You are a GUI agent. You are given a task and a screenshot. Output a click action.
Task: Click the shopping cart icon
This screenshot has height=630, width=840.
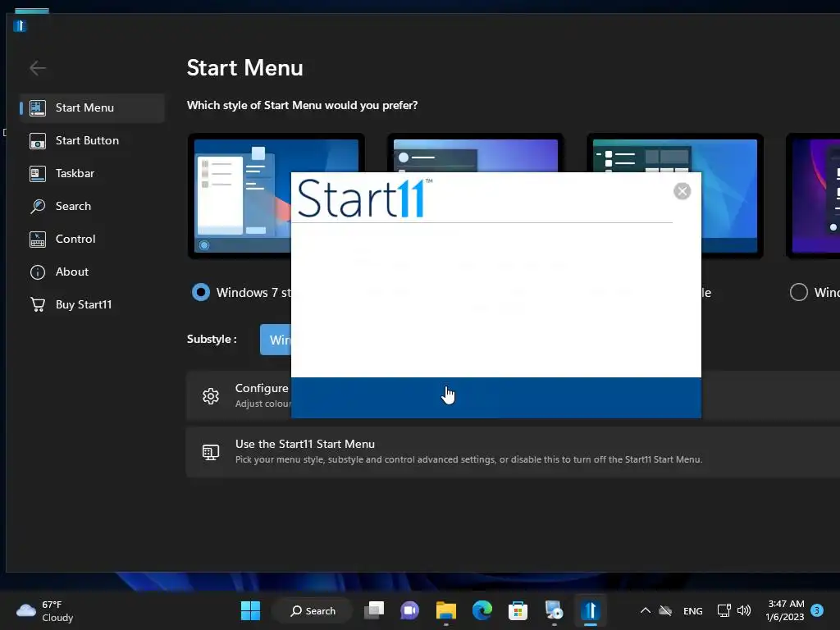tap(38, 304)
